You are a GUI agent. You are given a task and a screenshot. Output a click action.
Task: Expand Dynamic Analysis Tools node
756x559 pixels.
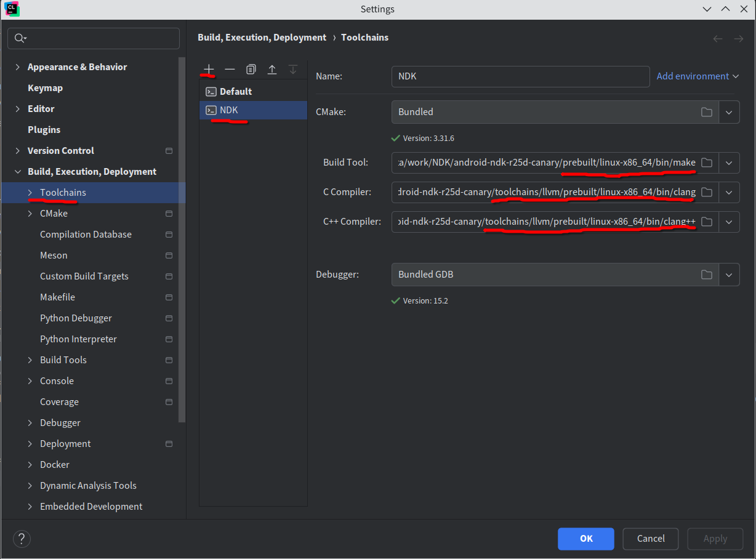(x=30, y=486)
